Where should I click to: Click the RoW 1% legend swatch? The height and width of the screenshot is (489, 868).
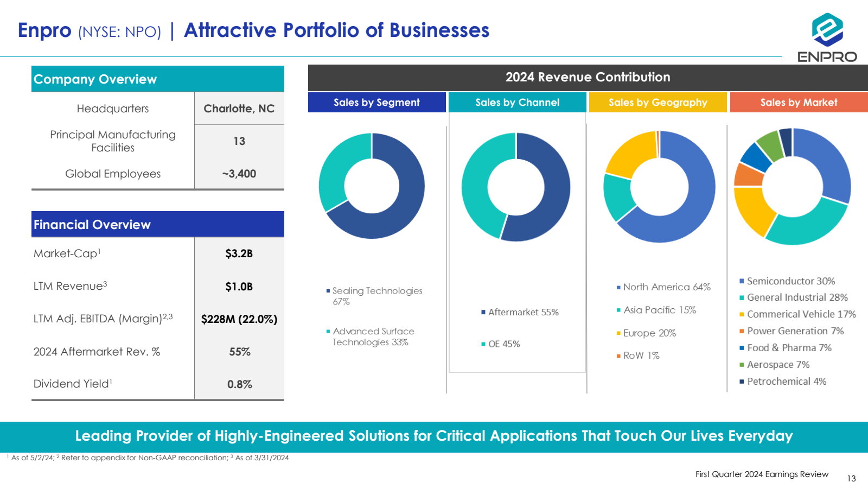pyautogui.click(x=618, y=356)
